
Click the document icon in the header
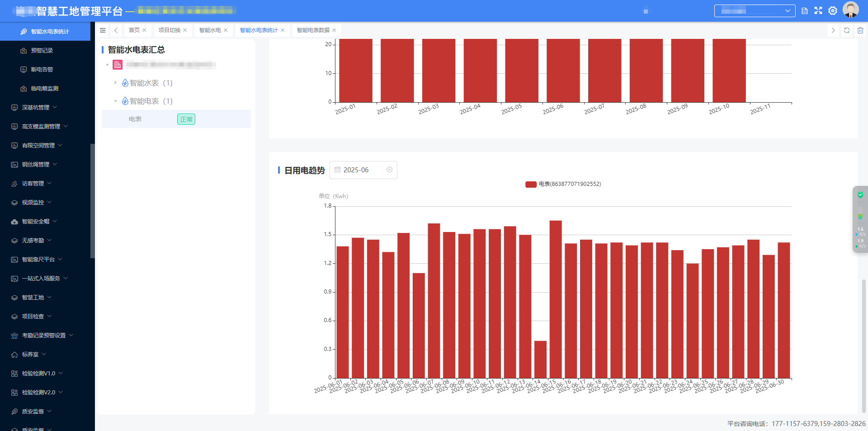coord(805,11)
